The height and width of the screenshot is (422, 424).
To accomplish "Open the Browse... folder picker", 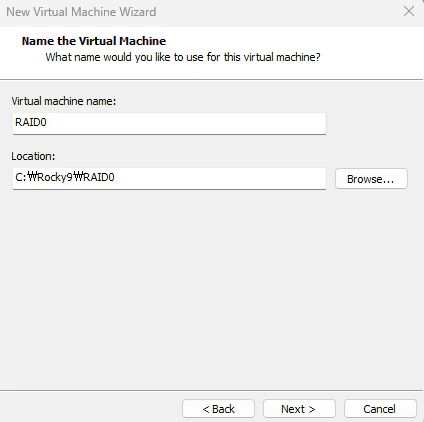I will [x=371, y=179].
